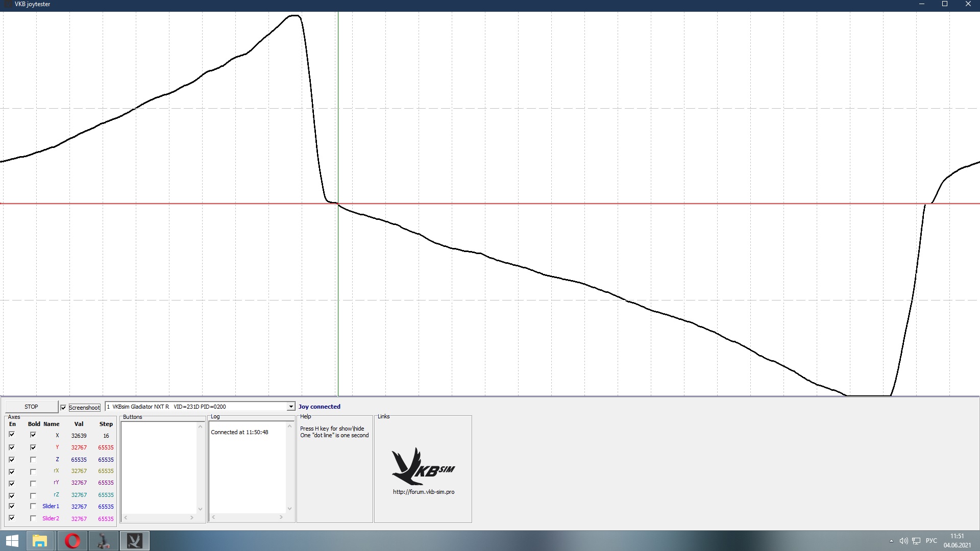Open File Explorer from the taskbar
The height and width of the screenshot is (551, 980).
click(40, 541)
